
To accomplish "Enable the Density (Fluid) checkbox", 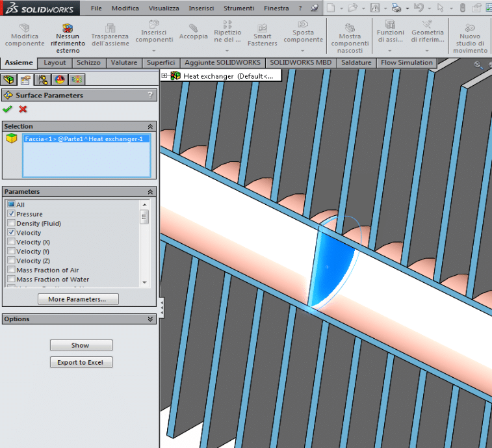I will click(x=11, y=223).
